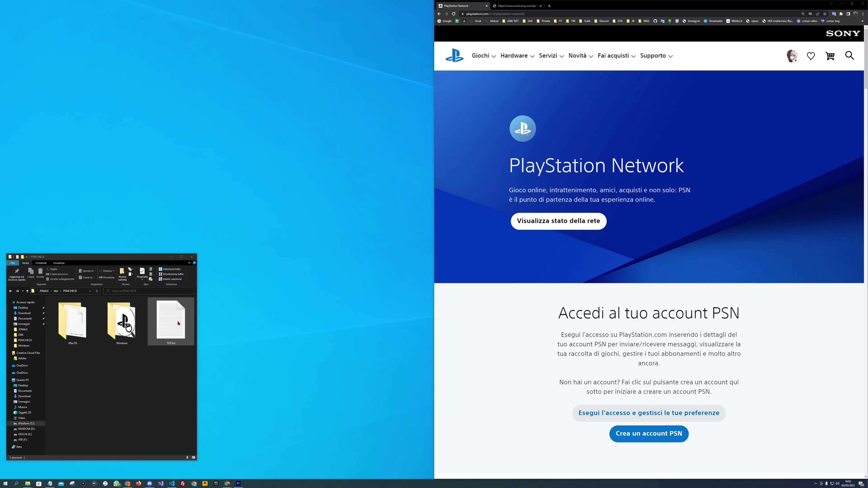The height and width of the screenshot is (488, 868).
Task: Click Taglia scissors in ribbon
Action: (52, 269)
